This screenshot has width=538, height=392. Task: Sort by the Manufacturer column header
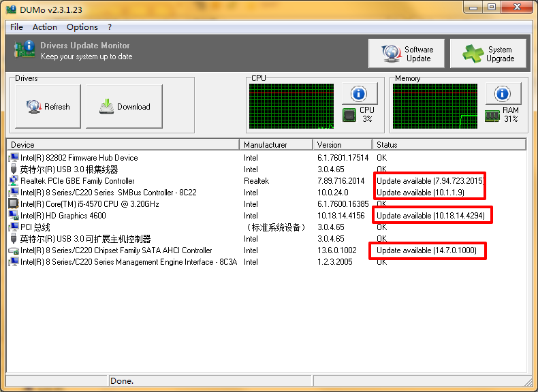point(276,145)
